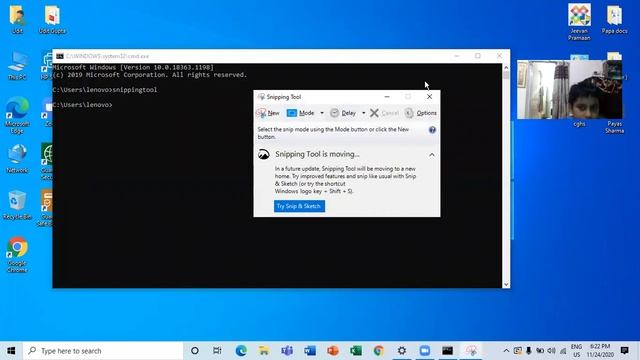
Task: Click the Command Prompt scrollbar up arrow
Action: coord(506,67)
